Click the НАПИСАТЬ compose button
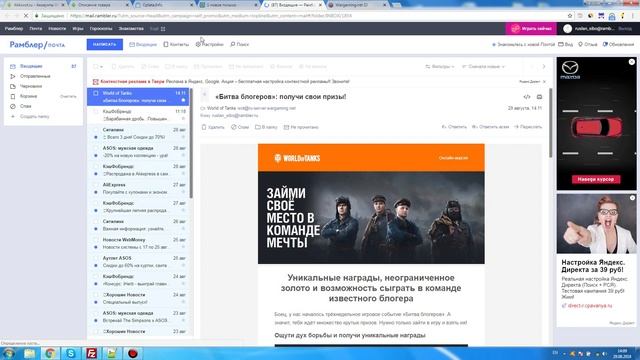 tap(104, 44)
